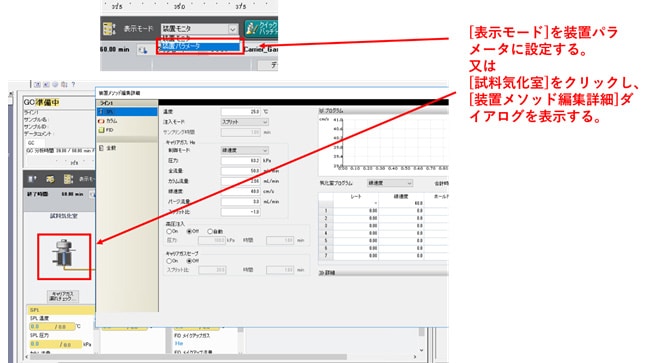This screenshot has width=662, height=363.
Task: Click toolbar icon left of 表示モード in top snippet
Action: [x=110, y=29]
